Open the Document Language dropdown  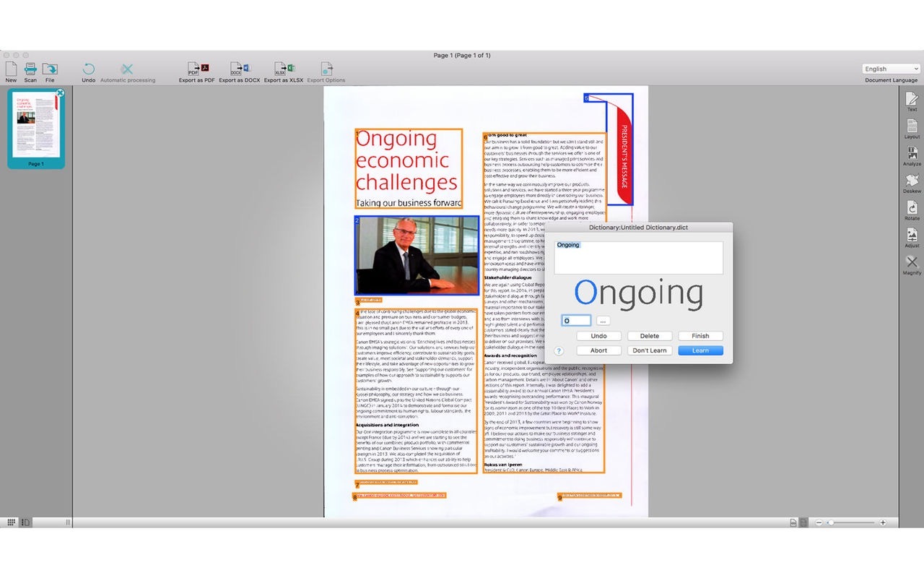[x=891, y=69]
